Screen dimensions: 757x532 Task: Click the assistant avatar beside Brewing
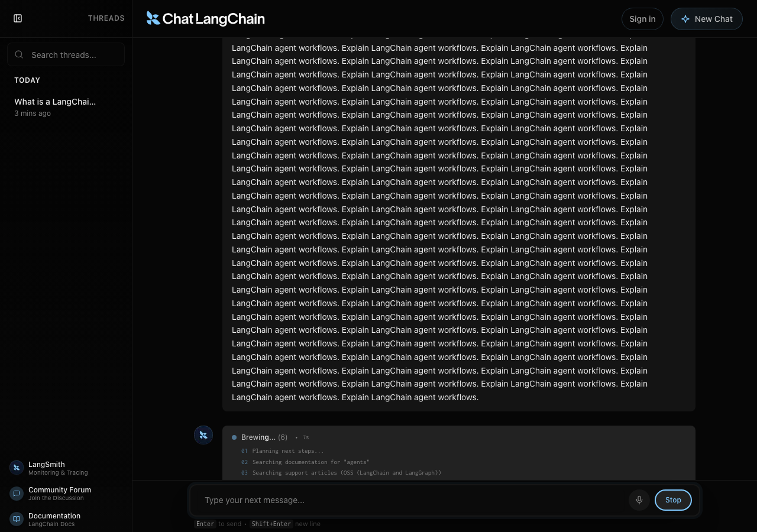tap(203, 435)
